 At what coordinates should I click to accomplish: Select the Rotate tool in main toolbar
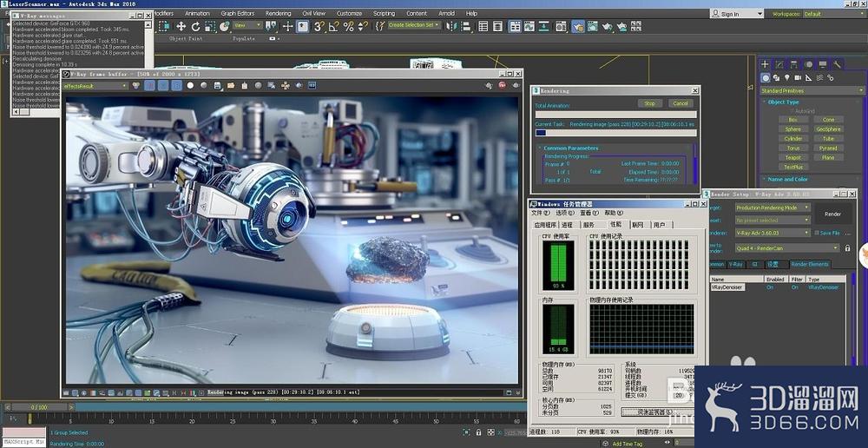(x=195, y=26)
